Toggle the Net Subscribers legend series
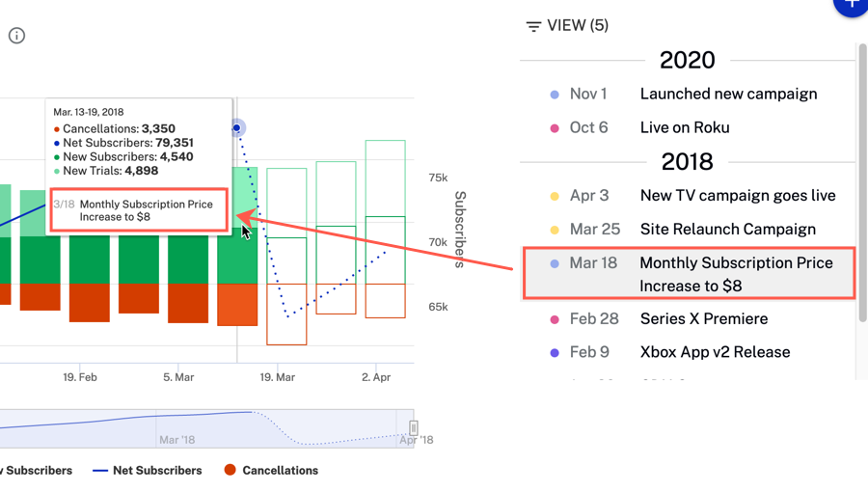 156,471
